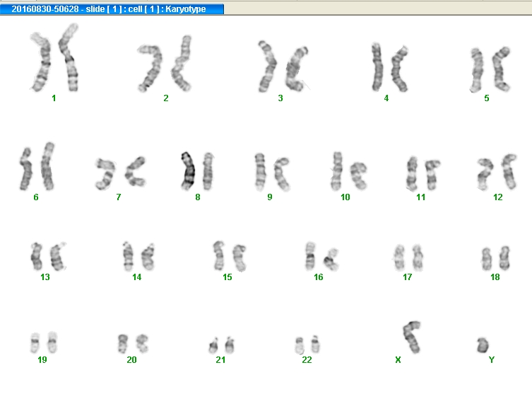This screenshot has height=406, width=532.
Task: Click the chromosome 11 pair
Action: [423, 173]
